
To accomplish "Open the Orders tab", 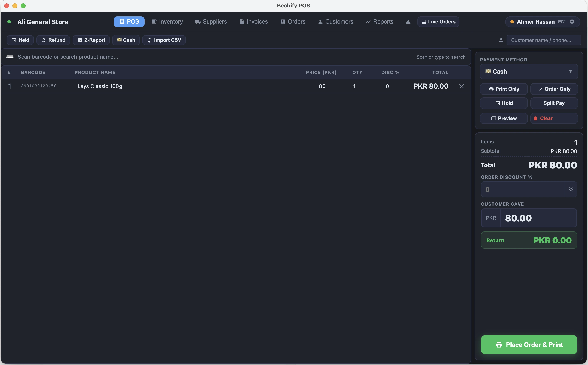I will (x=293, y=22).
